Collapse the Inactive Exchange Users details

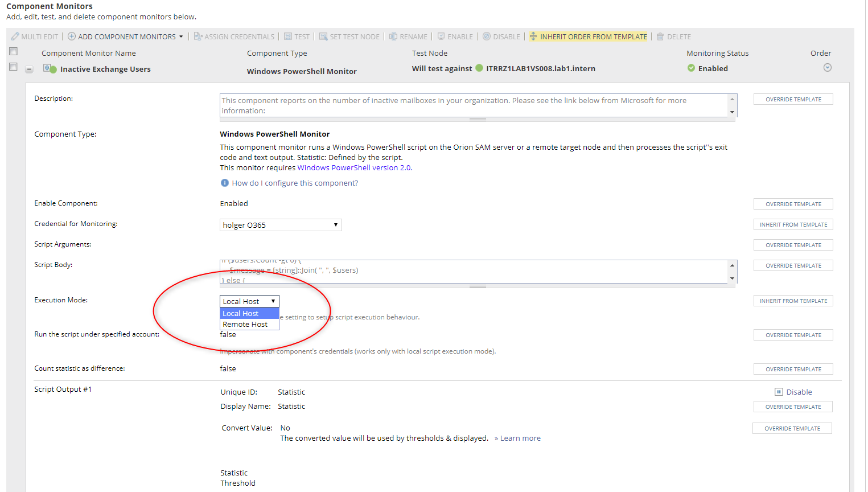(29, 69)
